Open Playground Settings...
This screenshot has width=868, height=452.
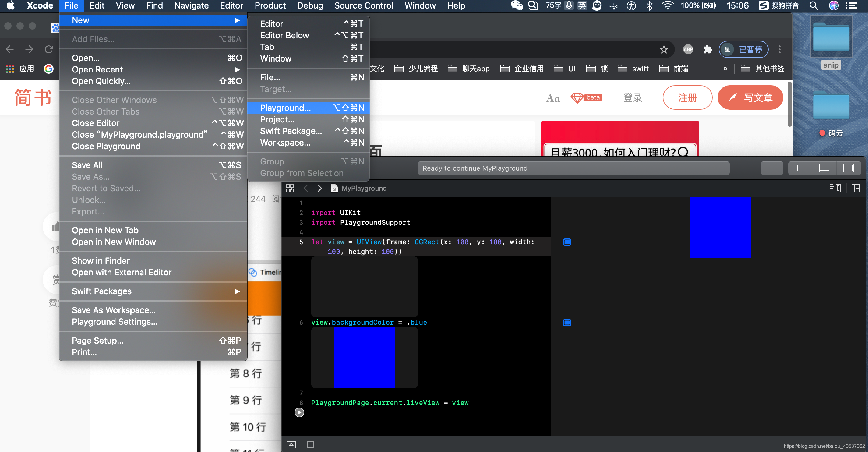153,322
